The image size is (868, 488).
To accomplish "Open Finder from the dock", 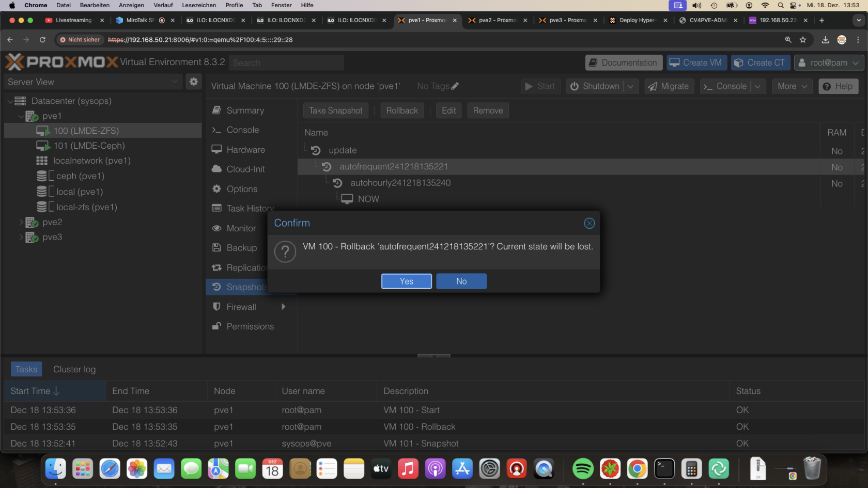I will (x=55, y=469).
